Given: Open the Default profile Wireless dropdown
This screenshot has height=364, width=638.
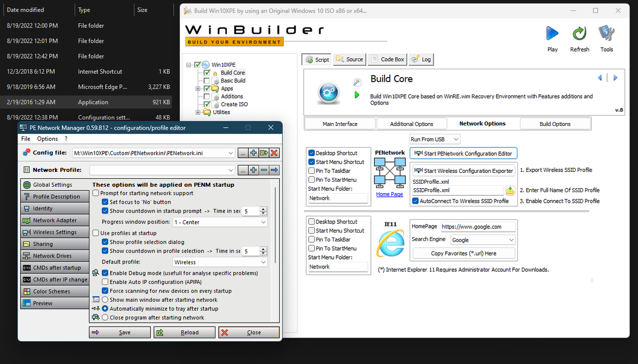Looking at the screenshot, I should 220,262.
